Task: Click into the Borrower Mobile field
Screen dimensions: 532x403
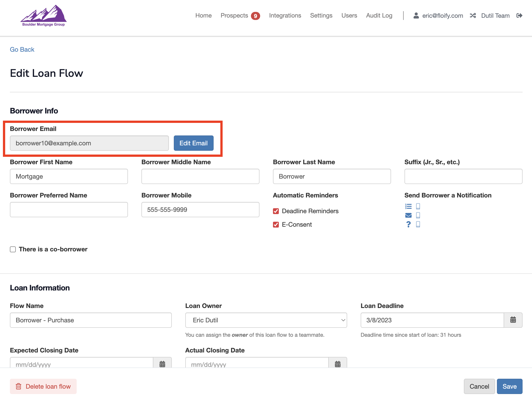Action: coord(200,210)
